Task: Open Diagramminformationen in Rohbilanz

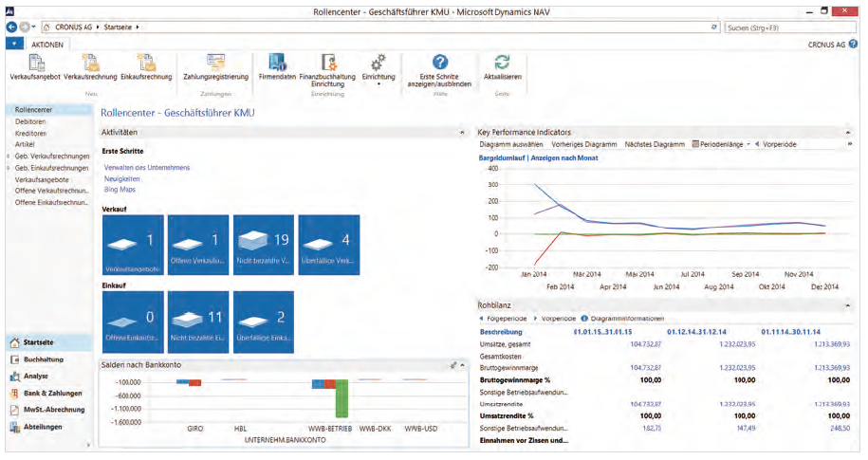Action: click(x=622, y=319)
